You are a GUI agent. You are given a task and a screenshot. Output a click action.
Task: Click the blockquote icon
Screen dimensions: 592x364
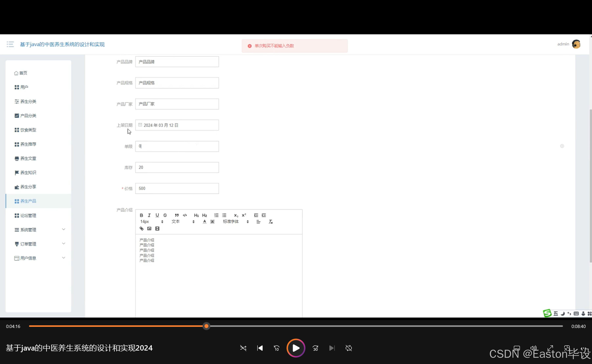(x=177, y=215)
